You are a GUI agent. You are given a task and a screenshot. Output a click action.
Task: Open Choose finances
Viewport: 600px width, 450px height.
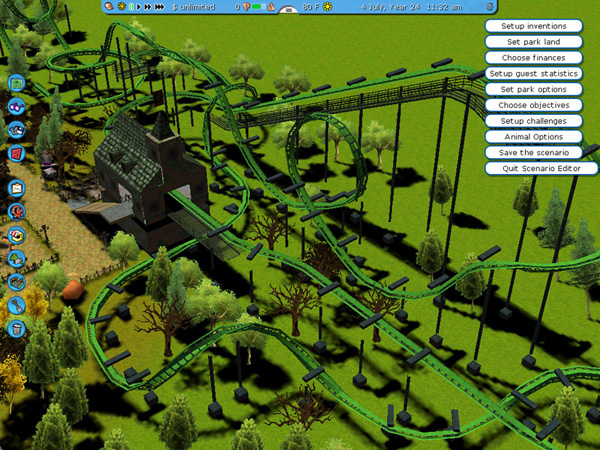pos(534,58)
